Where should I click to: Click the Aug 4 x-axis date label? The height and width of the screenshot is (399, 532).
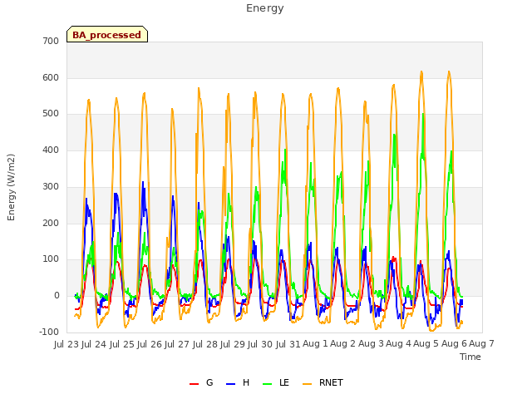click(398, 343)
